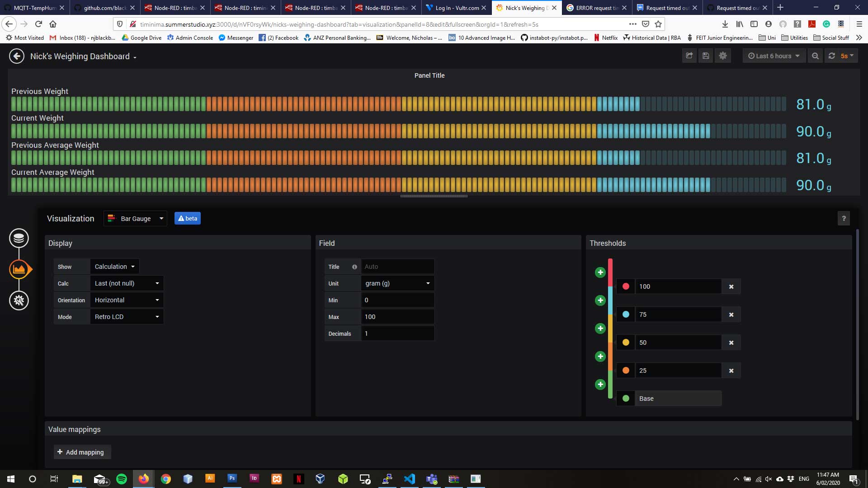Click the zoom out time range magnifier
The image size is (868, 488).
[815, 56]
